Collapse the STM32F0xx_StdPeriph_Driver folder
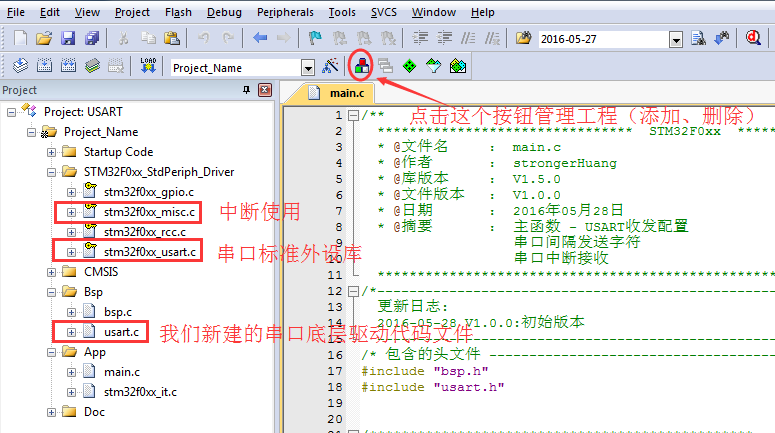Viewport: 775px width, 433px height. click(x=51, y=173)
